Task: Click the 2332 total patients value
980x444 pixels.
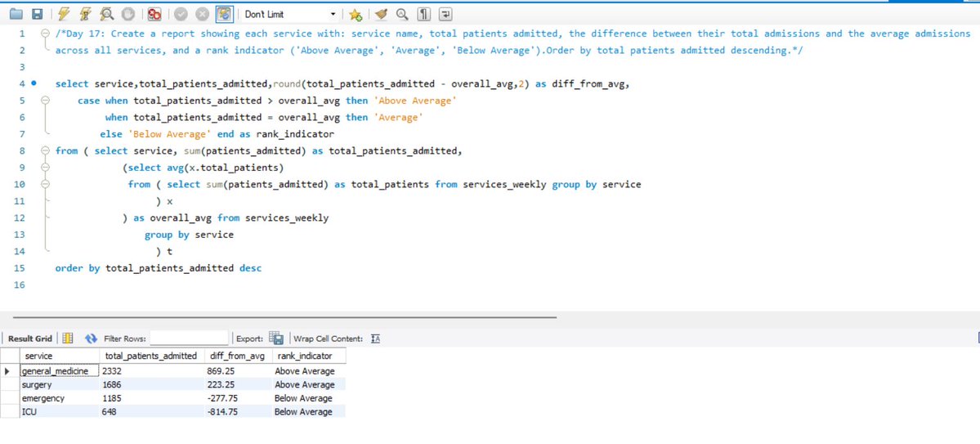Action: (152, 371)
